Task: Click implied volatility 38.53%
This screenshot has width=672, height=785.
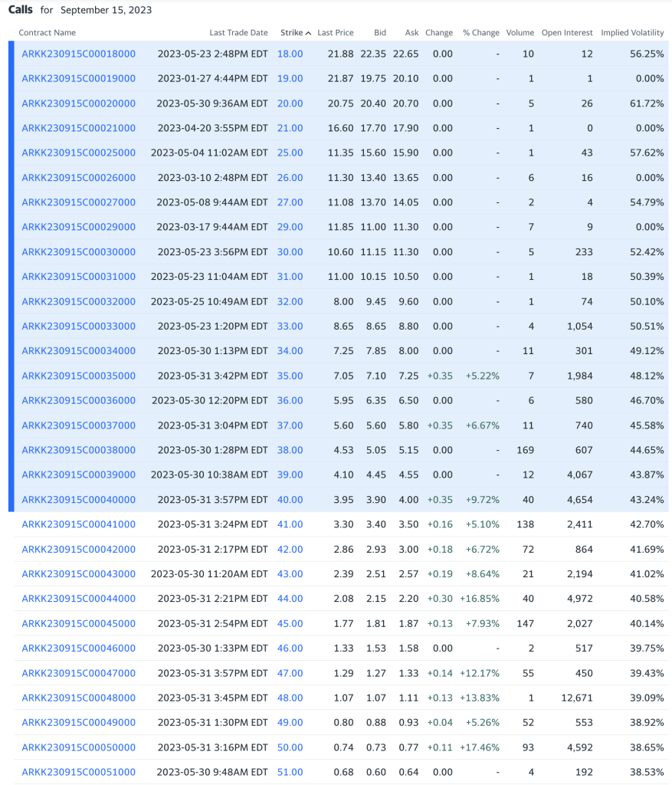Action: coord(647,772)
